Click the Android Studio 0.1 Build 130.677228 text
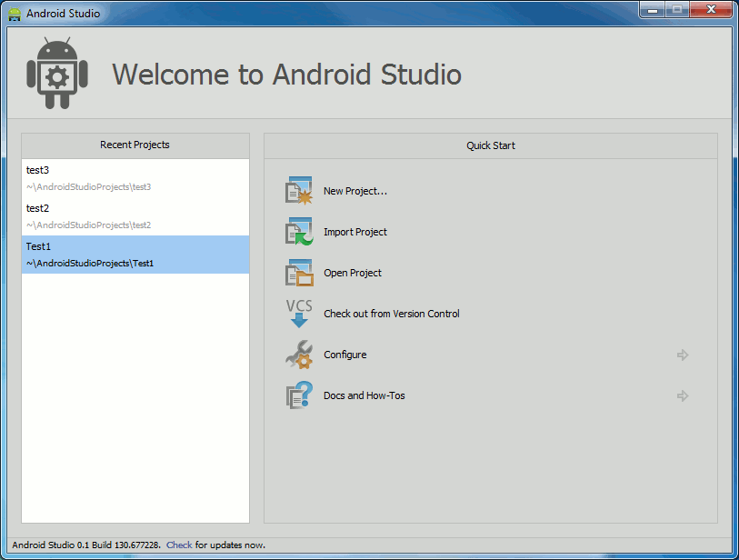This screenshot has width=739, height=560. 85,545
